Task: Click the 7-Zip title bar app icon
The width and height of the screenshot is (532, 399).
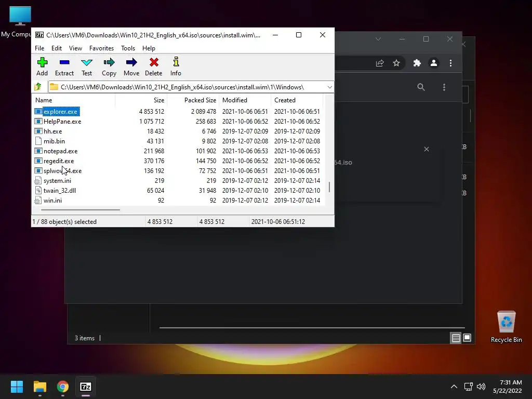Action: 39,35
